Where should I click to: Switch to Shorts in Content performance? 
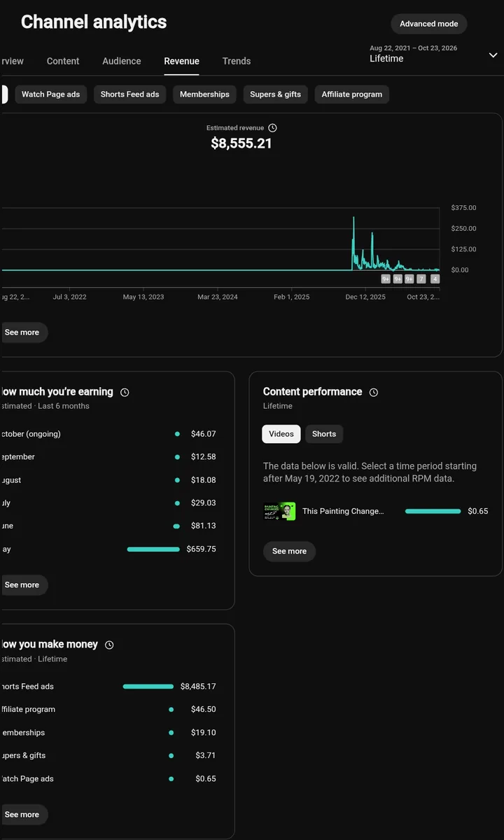coord(324,434)
